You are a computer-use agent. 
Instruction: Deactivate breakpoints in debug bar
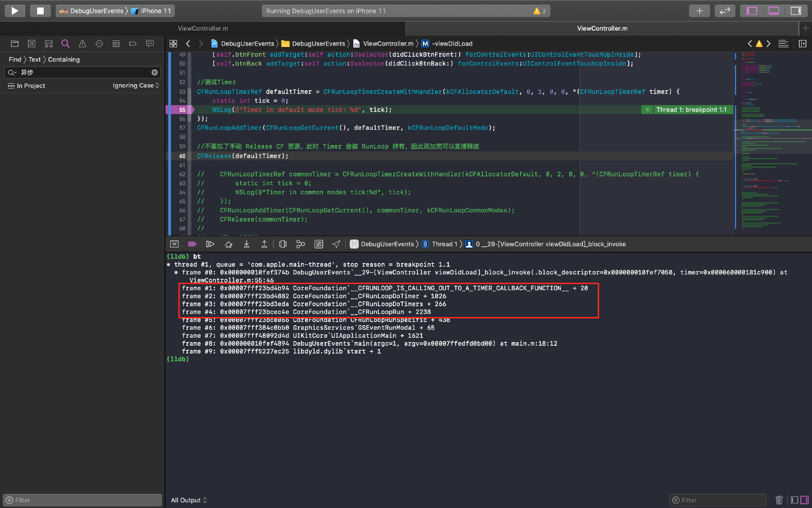(x=192, y=244)
